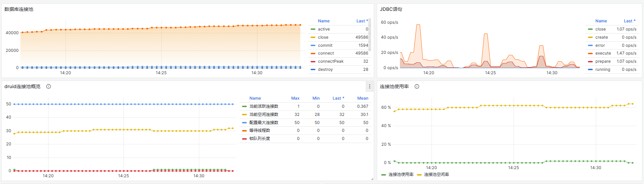Toggle the active series in 数据库连接池 legend
Viewport: 644px width, 184px height.
point(324,29)
